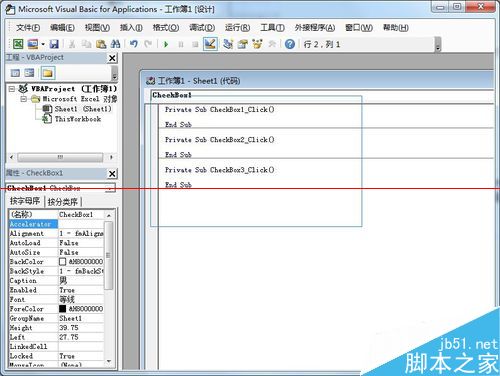Switch to the 按字母序 properties tab

click(x=25, y=201)
